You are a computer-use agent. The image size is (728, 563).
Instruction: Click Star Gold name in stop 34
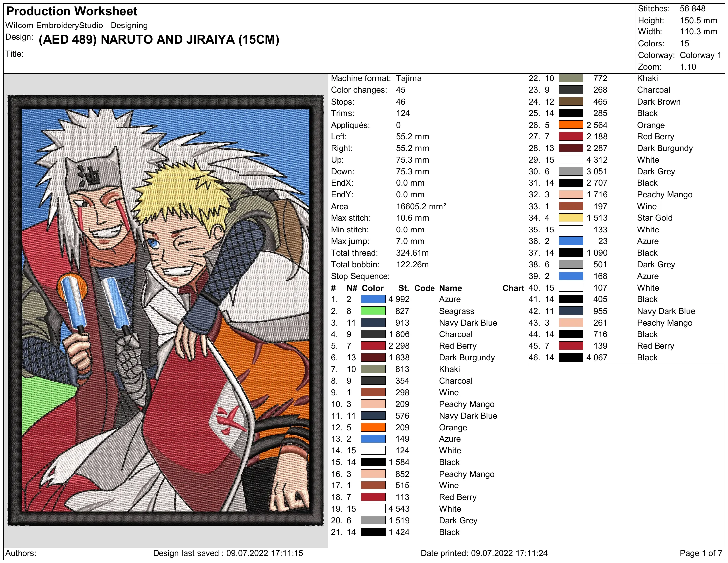click(654, 218)
